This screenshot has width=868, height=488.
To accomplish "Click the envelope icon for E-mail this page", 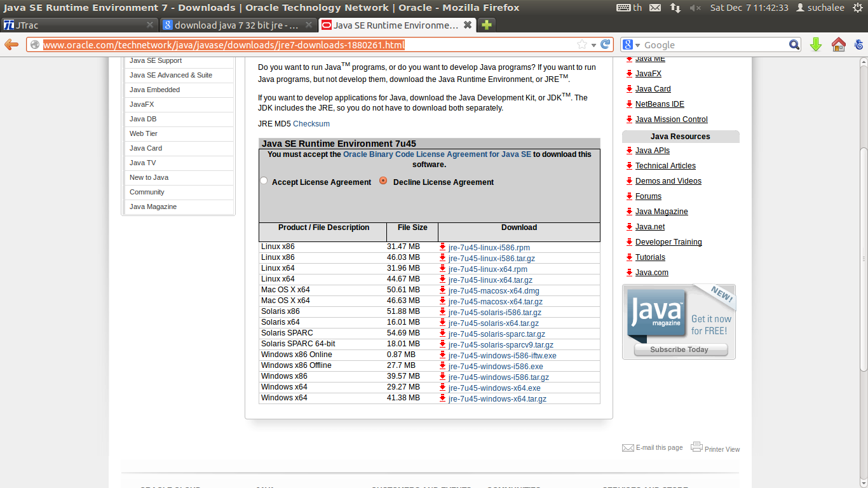I will (x=628, y=448).
